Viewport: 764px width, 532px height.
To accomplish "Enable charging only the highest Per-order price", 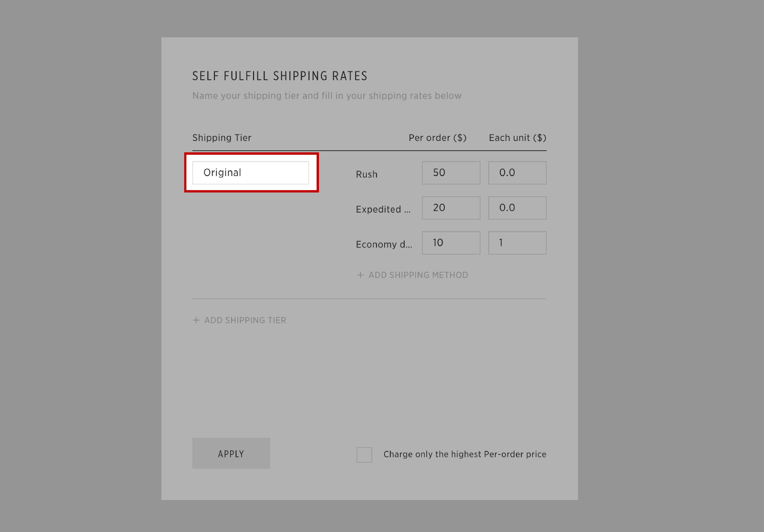I will click(x=364, y=455).
